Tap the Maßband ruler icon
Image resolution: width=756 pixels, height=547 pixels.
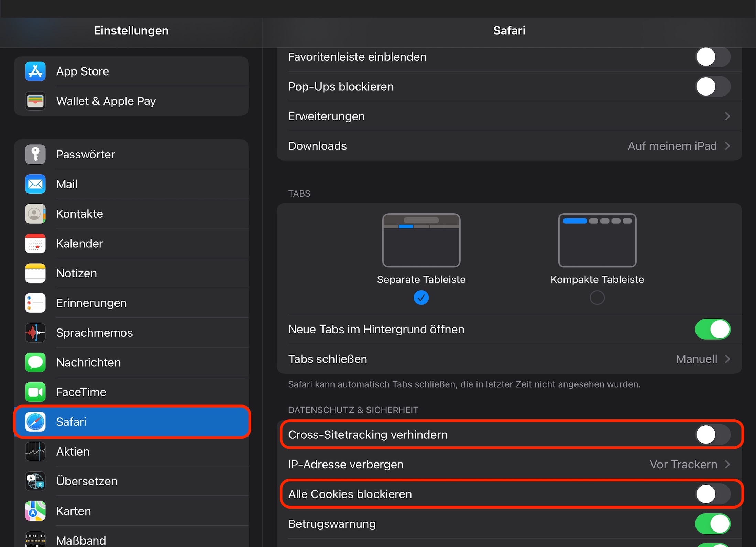35,539
